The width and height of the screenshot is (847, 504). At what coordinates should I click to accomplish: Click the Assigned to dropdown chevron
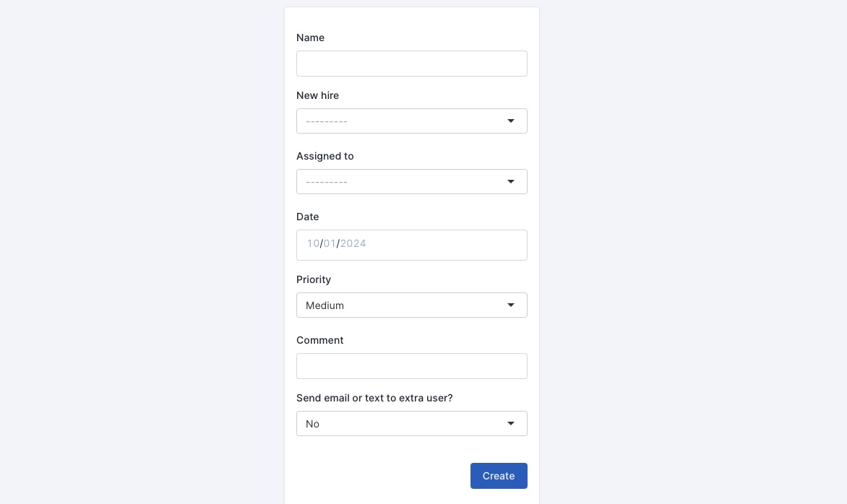pyautogui.click(x=511, y=181)
